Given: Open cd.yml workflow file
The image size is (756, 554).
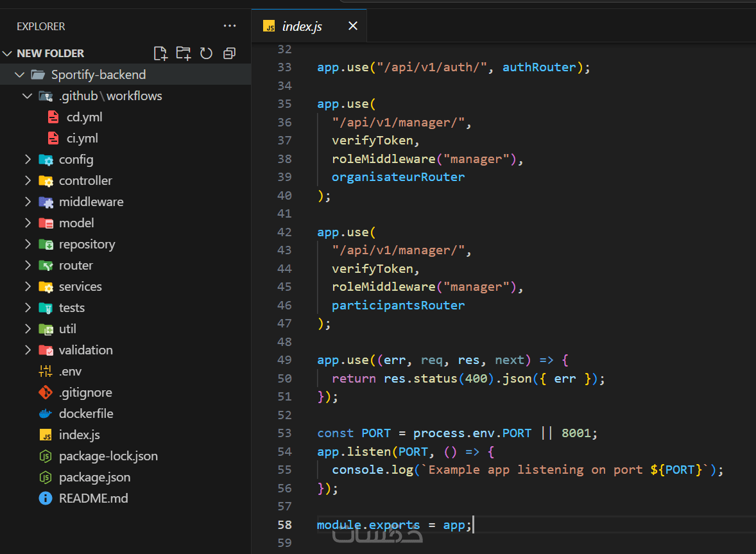Looking at the screenshot, I should pos(84,117).
